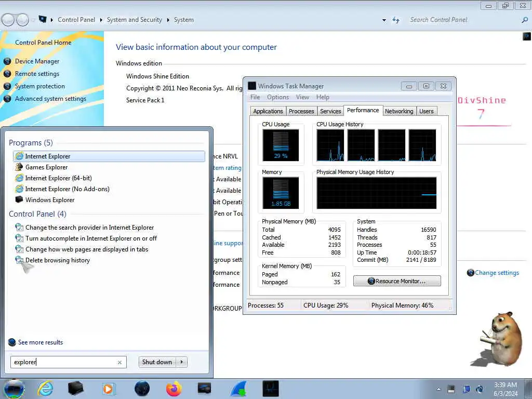The height and width of the screenshot is (399, 532).
Task: Click the CPU Usage 29% meter
Action: click(281, 145)
